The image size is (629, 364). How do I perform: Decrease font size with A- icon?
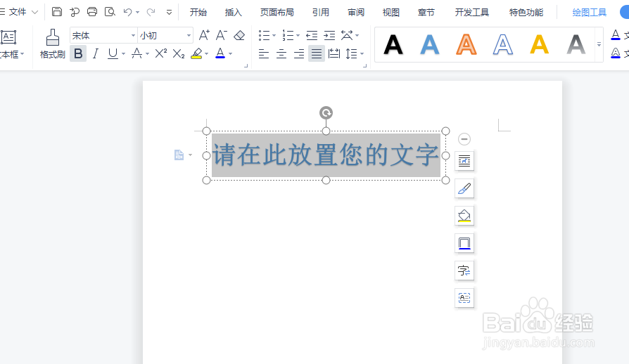222,35
